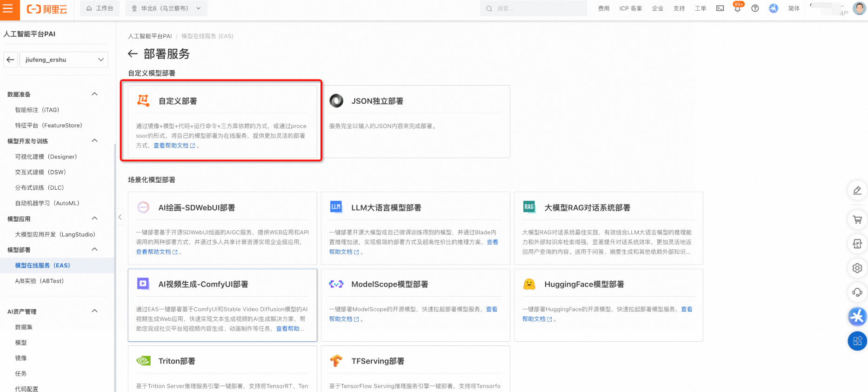Collapse the 模型部署 section
Viewport: 868px width, 392px height.
[x=95, y=249]
